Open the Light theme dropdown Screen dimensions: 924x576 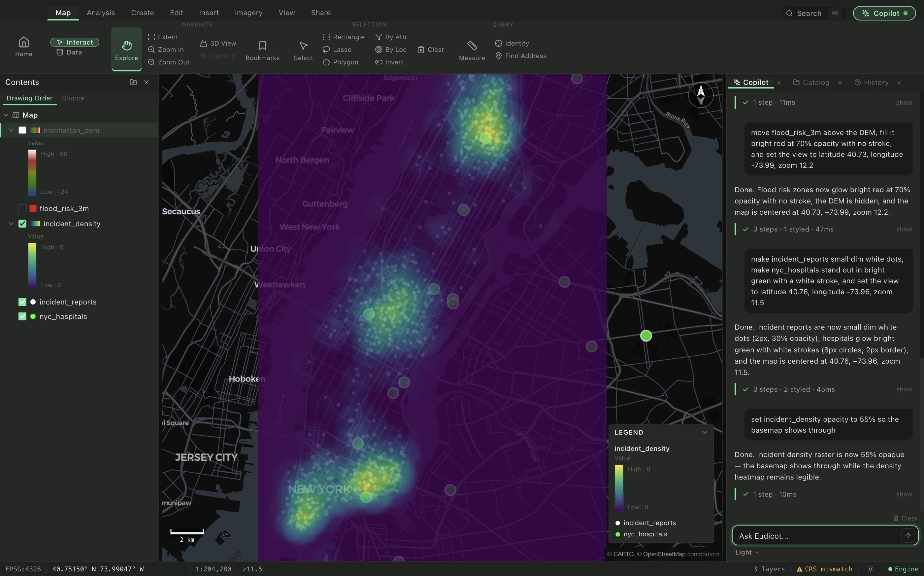(x=747, y=552)
